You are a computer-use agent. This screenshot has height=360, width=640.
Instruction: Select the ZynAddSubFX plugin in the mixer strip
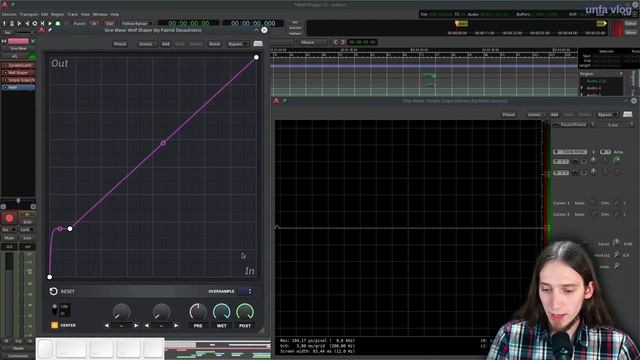coord(19,65)
